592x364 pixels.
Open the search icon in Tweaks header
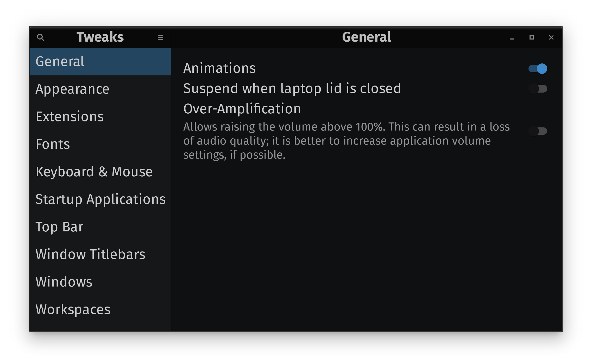click(41, 37)
